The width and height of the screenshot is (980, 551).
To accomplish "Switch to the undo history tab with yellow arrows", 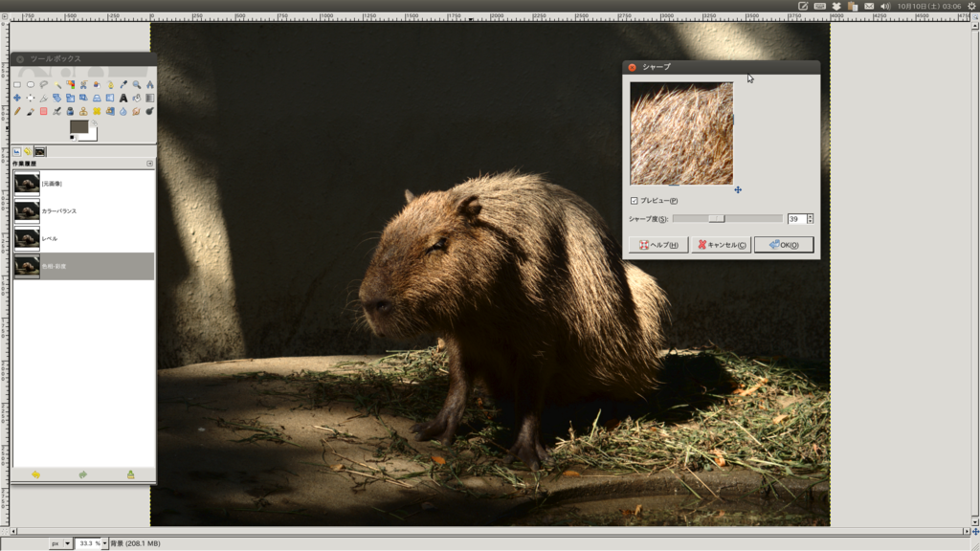I will pos(28,152).
